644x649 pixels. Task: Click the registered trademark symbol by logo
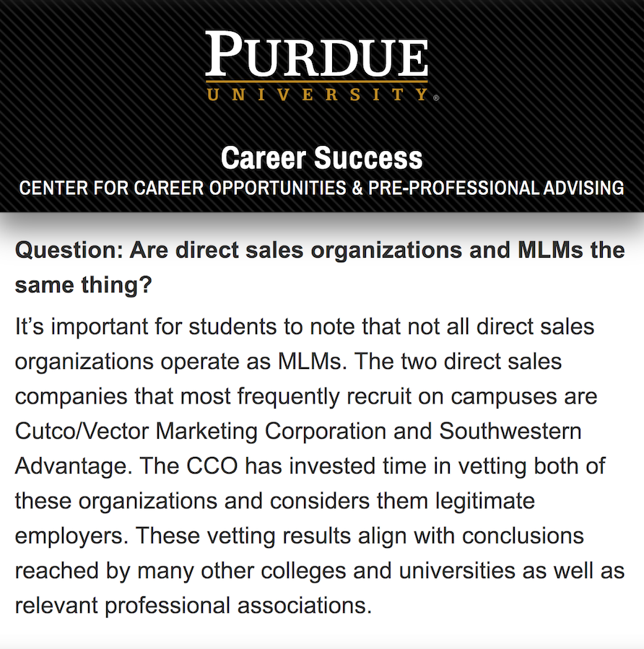coord(436,98)
